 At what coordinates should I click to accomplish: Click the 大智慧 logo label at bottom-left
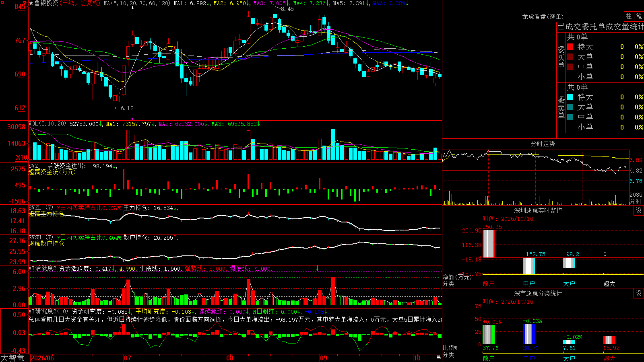pyautogui.click(x=12, y=358)
